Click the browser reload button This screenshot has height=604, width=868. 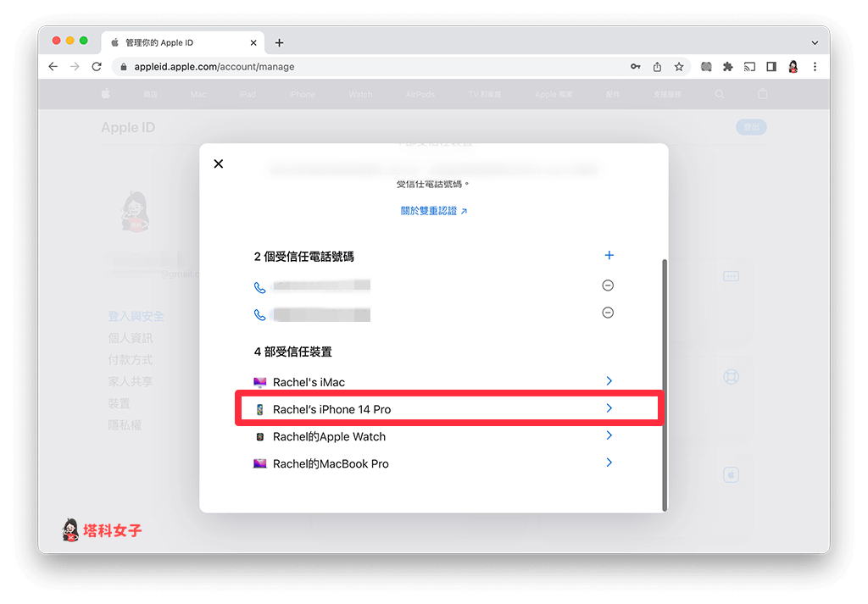tap(97, 67)
